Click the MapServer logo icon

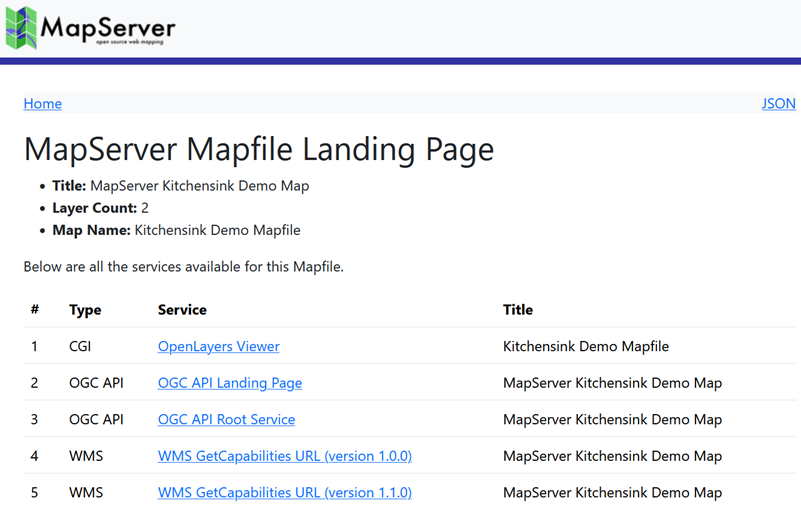pyautogui.click(x=21, y=27)
